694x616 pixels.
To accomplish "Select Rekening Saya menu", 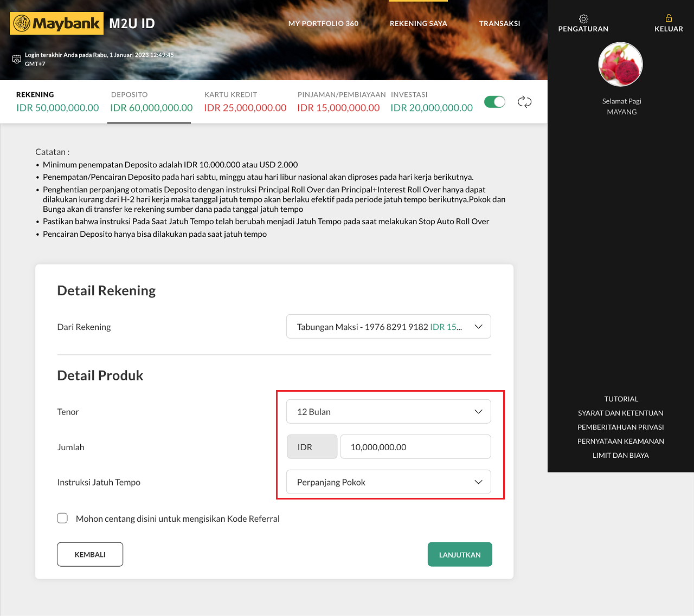I will click(x=419, y=23).
